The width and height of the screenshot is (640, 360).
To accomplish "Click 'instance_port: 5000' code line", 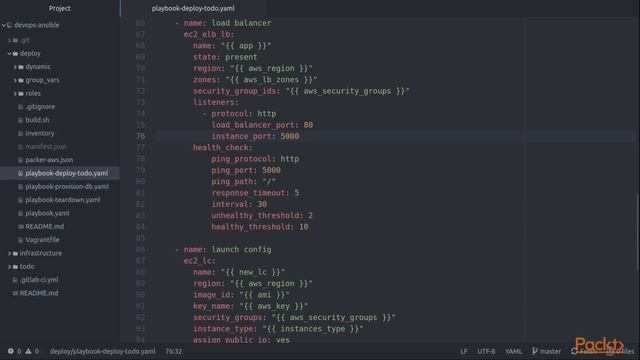I will click(x=255, y=136).
